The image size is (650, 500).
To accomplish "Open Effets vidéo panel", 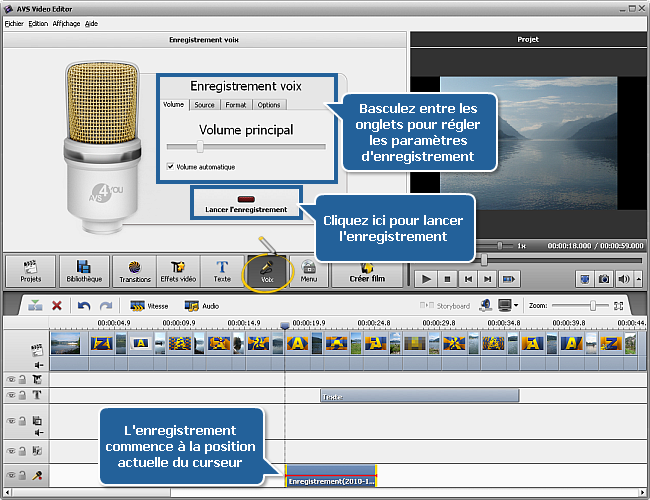I will (x=180, y=271).
